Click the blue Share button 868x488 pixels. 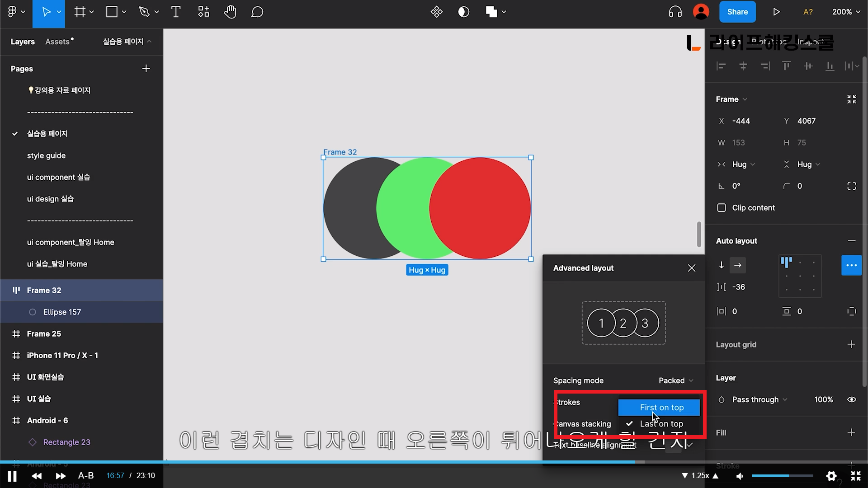click(737, 12)
